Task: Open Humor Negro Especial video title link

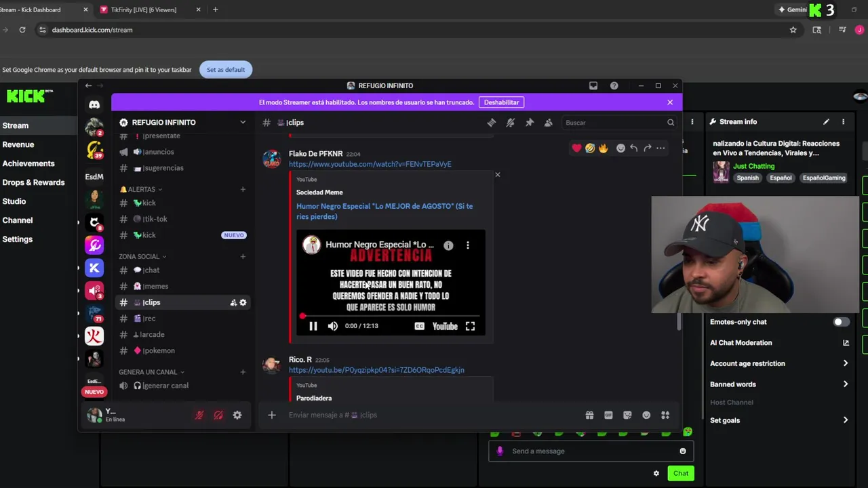Action: click(384, 211)
